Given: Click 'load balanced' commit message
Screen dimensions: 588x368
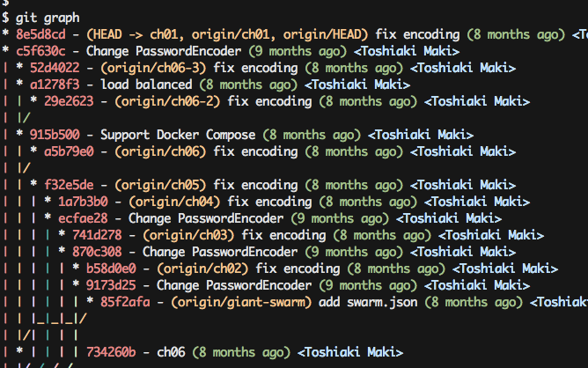Looking at the screenshot, I should (x=146, y=85).
